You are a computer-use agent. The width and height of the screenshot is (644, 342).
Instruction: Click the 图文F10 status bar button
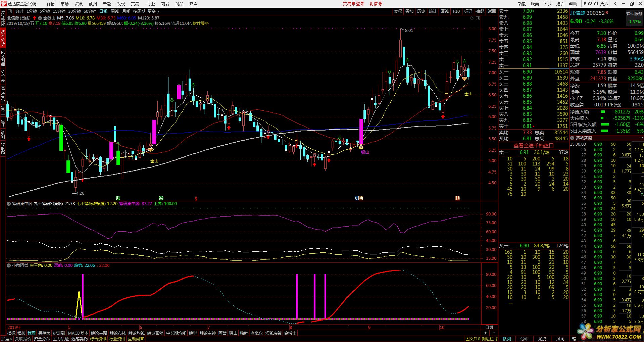click(x=473, y=339)
